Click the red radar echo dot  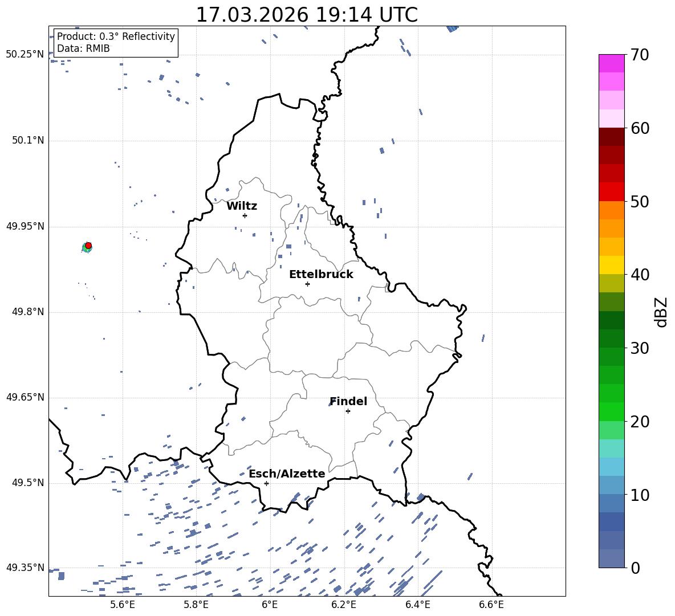click(x=88, y=246)
